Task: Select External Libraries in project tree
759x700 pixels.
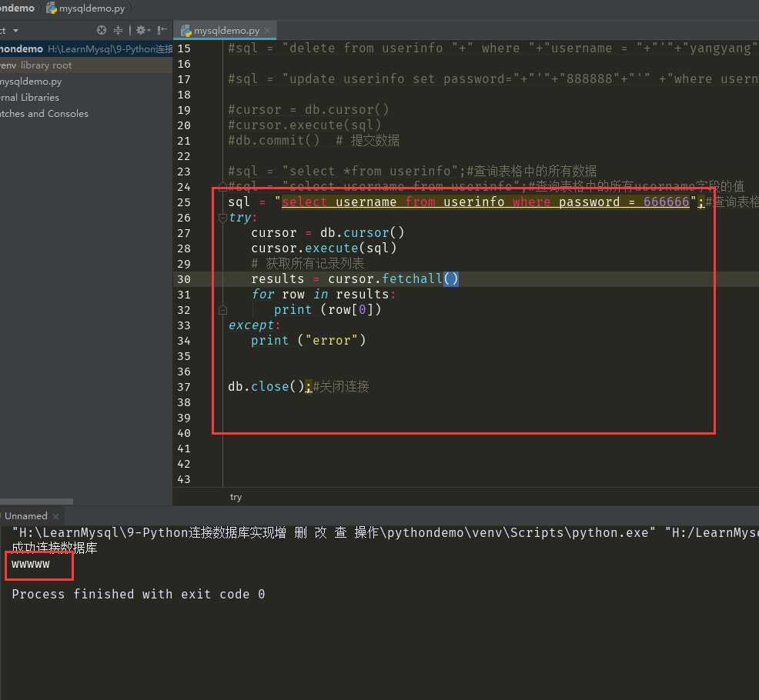Action: tap(29, 97)
